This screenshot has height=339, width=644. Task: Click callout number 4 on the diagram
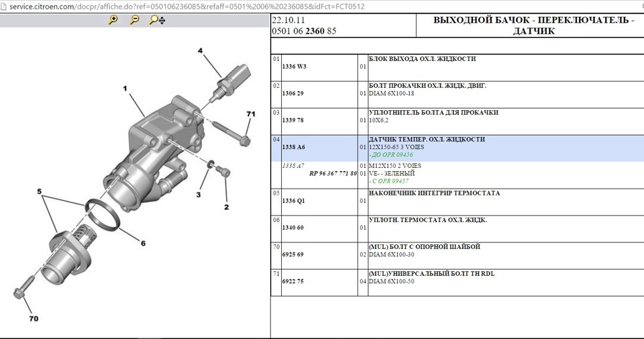(x=200, y=50)
